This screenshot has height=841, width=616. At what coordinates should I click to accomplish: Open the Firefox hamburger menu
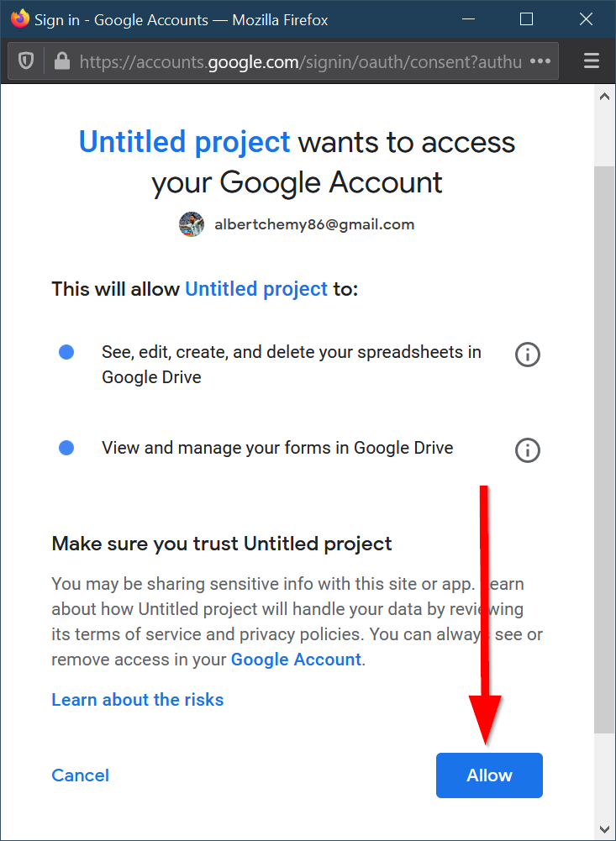pyautogui.click(x=592, y=61)
